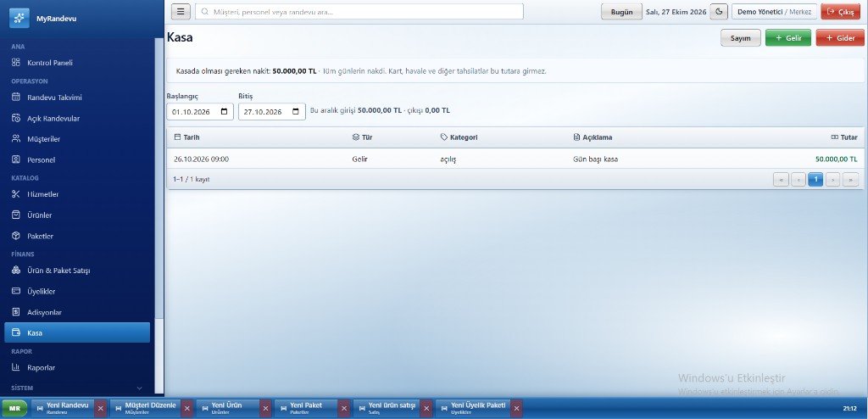Go to previous page arrow
This screenshot has height=419, width=868.
[x=798, y=179]
